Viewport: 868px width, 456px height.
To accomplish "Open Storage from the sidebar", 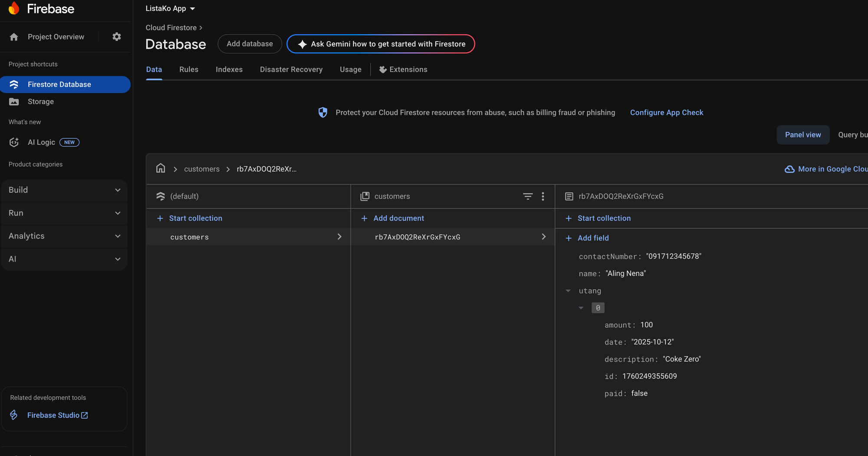I will tap(41, 102).
